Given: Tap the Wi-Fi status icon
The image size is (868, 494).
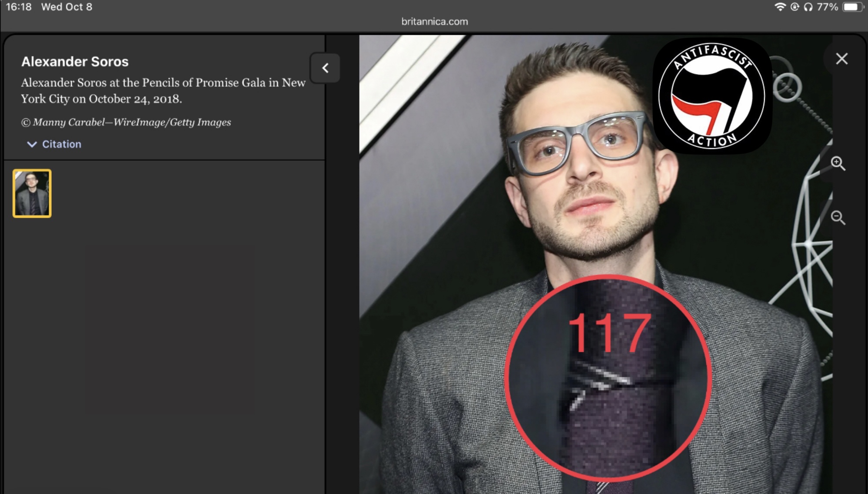Looking at the screenshot, I should (780, 7).
